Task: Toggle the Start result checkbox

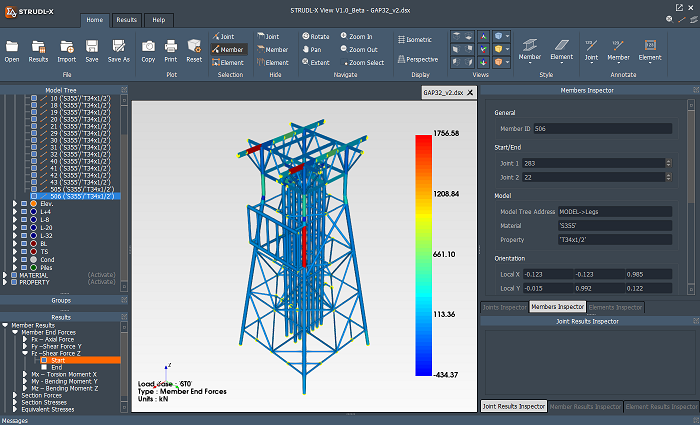Action: [x=44, y=360]
